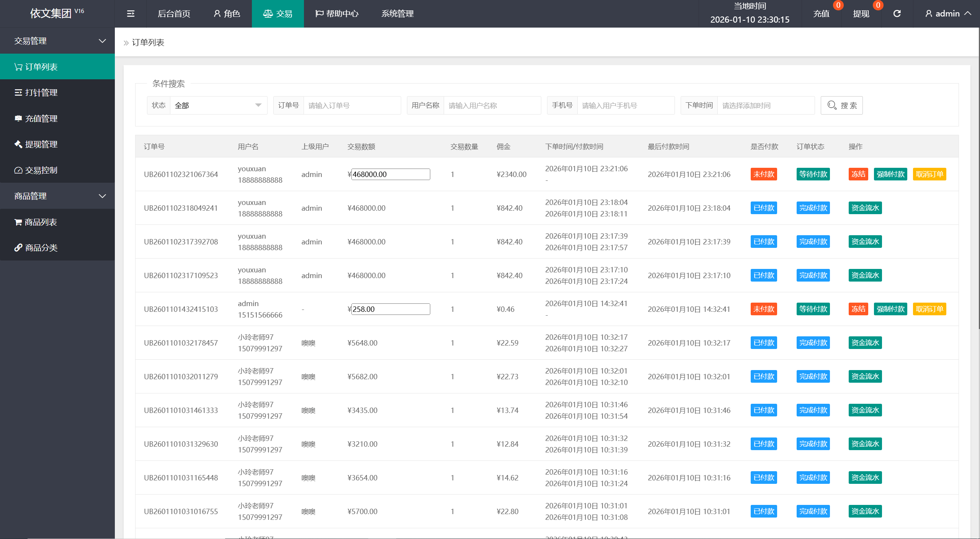980x539 pixels.
Task: Click the 请输入订单号 input field
Action: click(352, 105)
